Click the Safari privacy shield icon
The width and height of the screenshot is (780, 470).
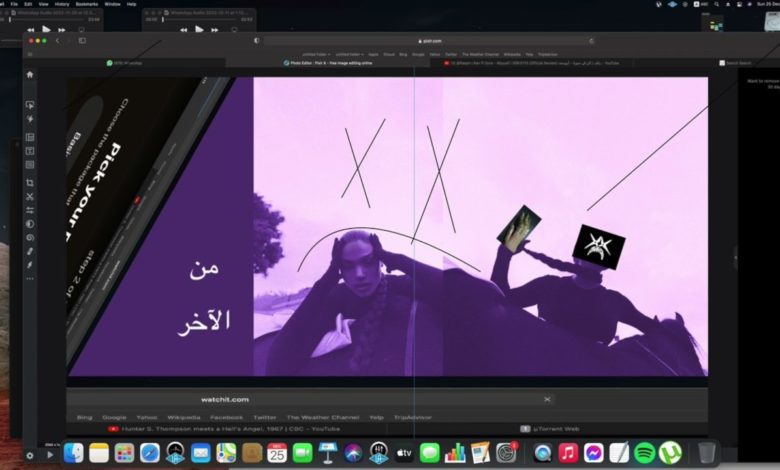257,41
